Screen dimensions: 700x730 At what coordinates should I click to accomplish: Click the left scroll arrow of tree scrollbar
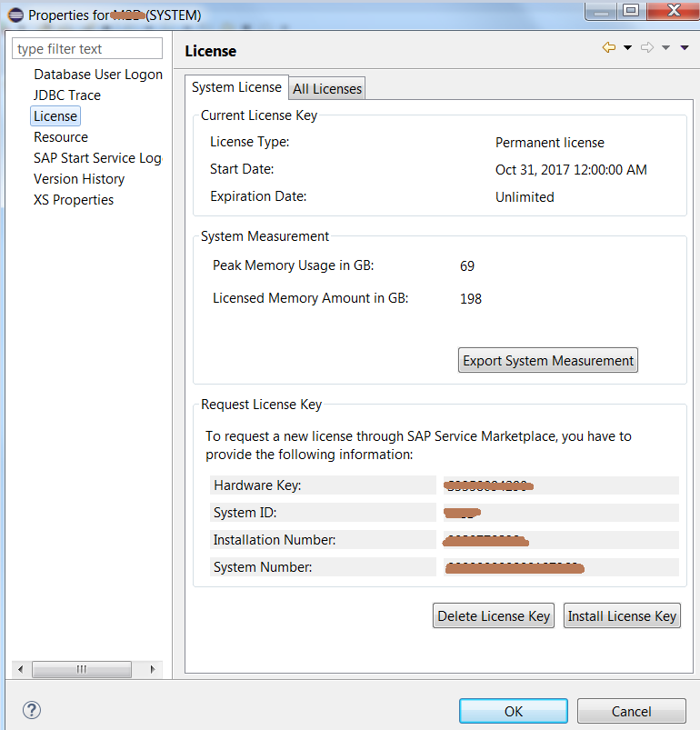click(x=21, y=669)
